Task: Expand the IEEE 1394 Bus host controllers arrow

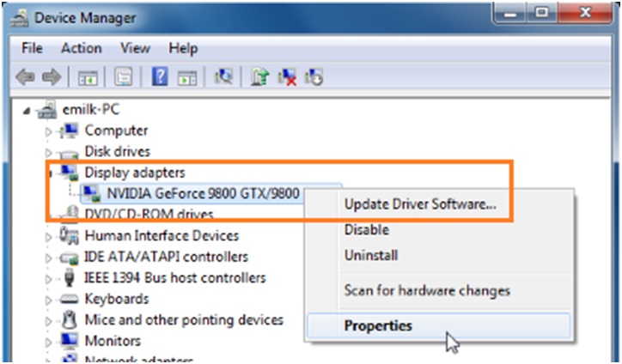Action: click(x=48, y=279)
